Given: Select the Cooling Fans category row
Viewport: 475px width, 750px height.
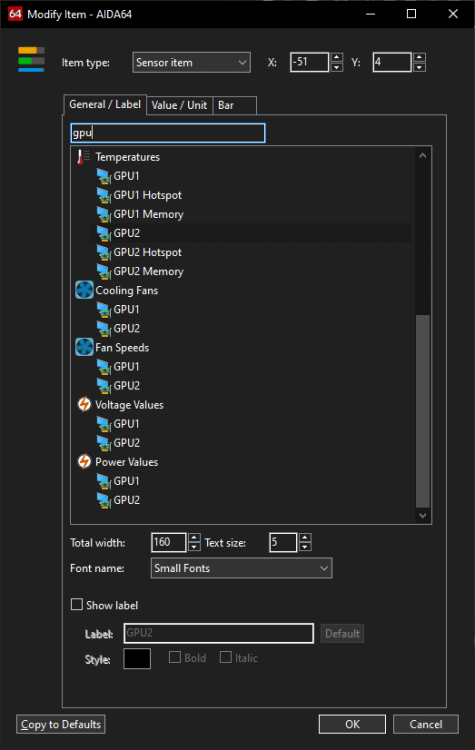Looking at the screenshot, I should click(x=126, y=290).
